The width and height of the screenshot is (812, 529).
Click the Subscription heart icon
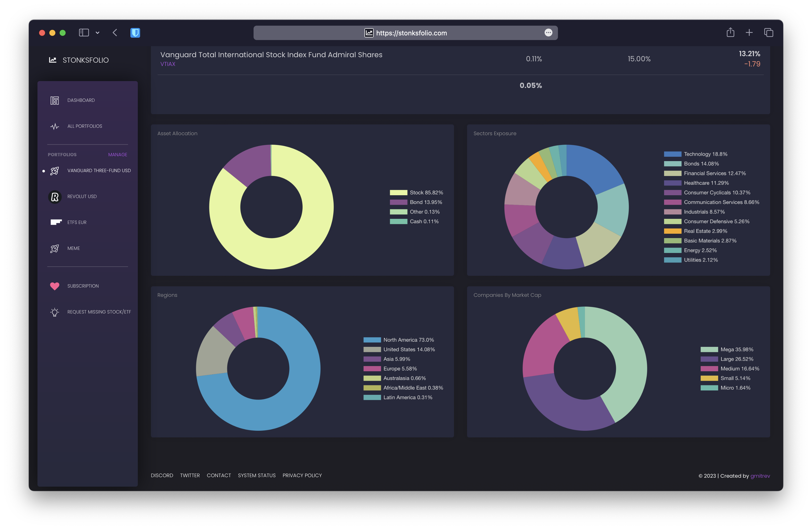pos(55,286)
